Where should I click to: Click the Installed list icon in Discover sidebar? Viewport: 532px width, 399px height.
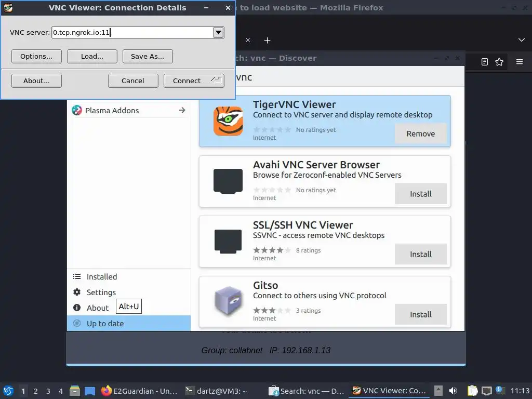77,276
